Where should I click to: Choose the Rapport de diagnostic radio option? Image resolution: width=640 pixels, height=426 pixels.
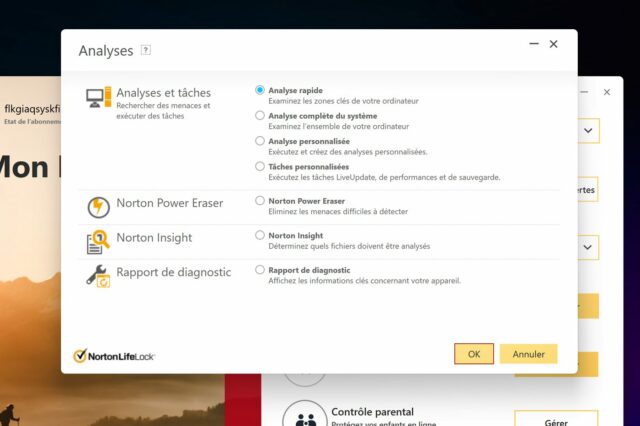pos(260,269)
